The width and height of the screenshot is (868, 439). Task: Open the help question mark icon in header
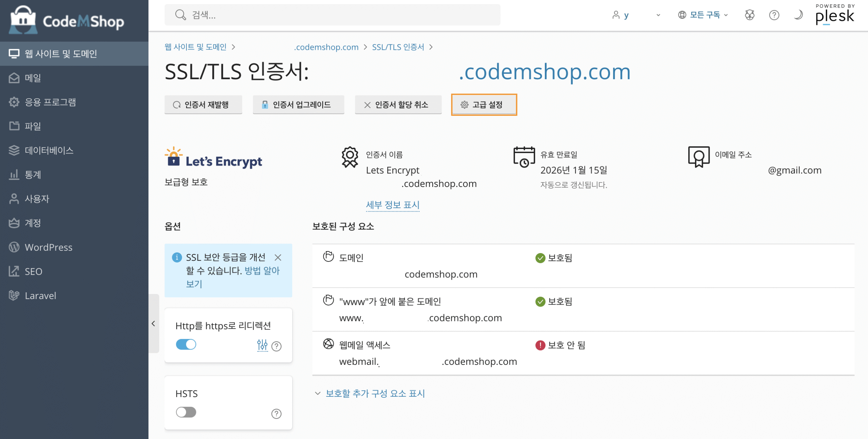pyautogui.click(x=774, y=15)
